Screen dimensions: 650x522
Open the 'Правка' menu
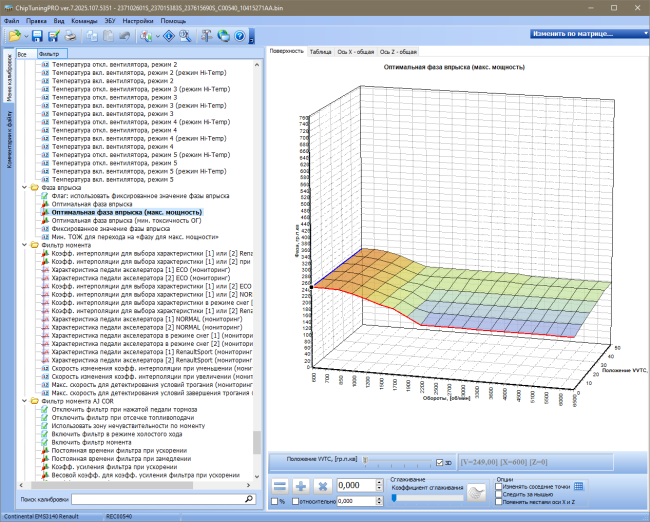coord(36,21)
